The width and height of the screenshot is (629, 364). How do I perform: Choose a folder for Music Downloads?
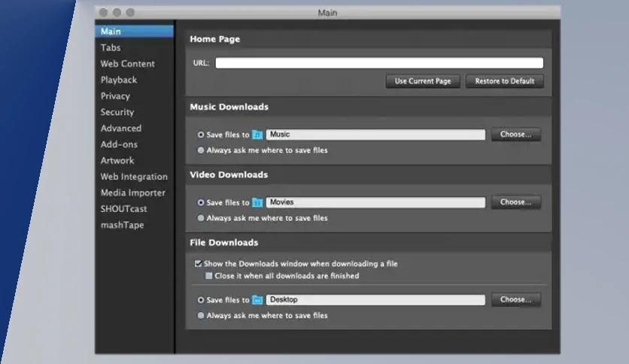coord(516,135)
